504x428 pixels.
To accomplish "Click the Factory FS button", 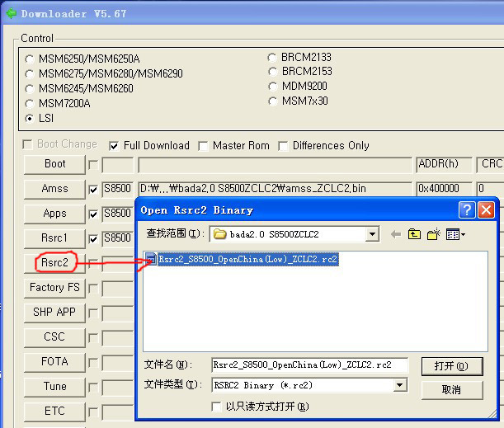I will (54, 289).
